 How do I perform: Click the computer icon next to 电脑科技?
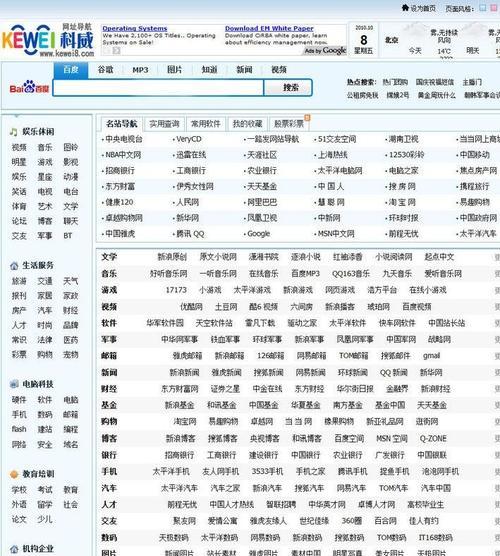point(14,384)
